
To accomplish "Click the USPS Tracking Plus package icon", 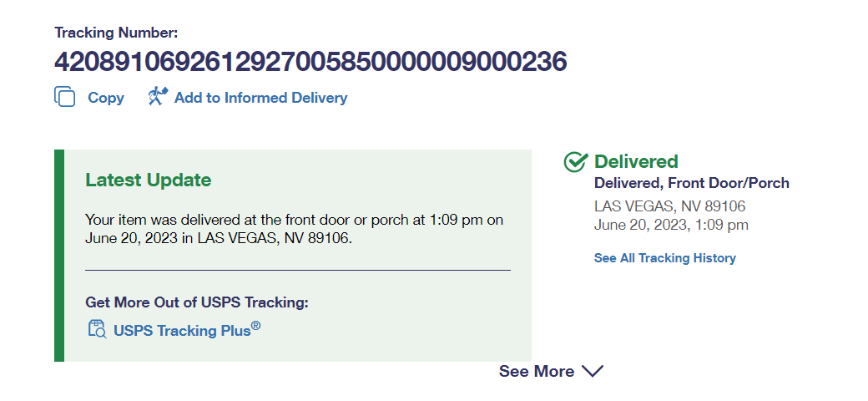I will coord(97,329).
